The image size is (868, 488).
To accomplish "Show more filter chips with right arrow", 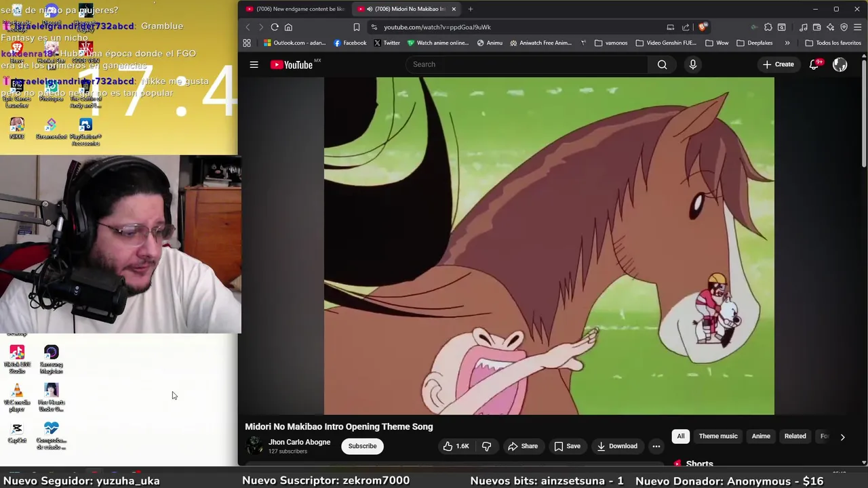I will click(842, 437).
